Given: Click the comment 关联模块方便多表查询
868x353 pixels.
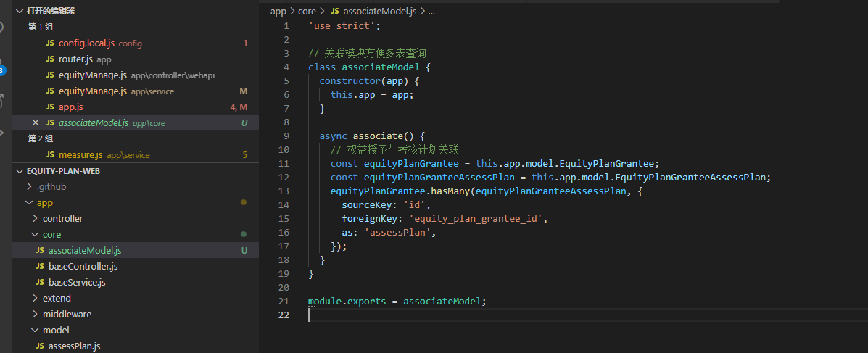Looking at the screenshot, I should pyautogui.click(x=367, y=54).
